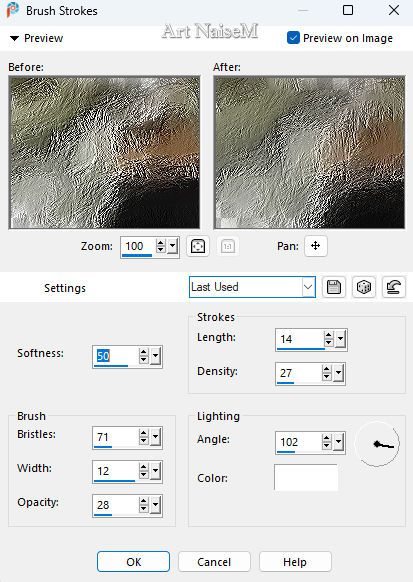Image resolution: width=413 pixels, height=582 pixels.
Task: Click inside the Bristles value field
Action: tap(116, 437)
